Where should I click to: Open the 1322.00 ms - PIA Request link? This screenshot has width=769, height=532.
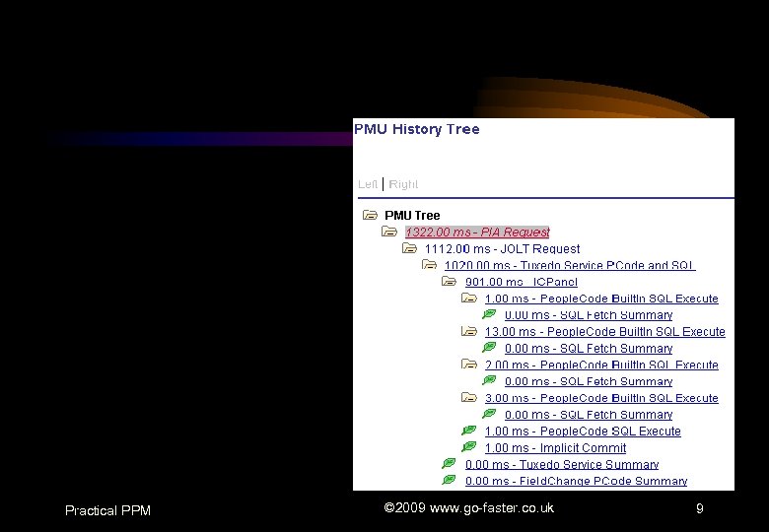pos(477,233)
